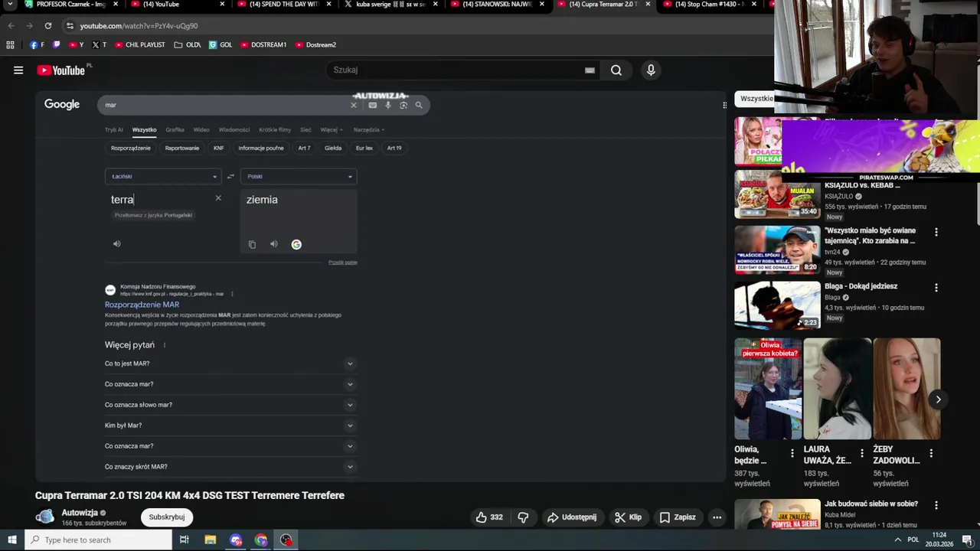Start voice search with microphone icon

(651, 70)
